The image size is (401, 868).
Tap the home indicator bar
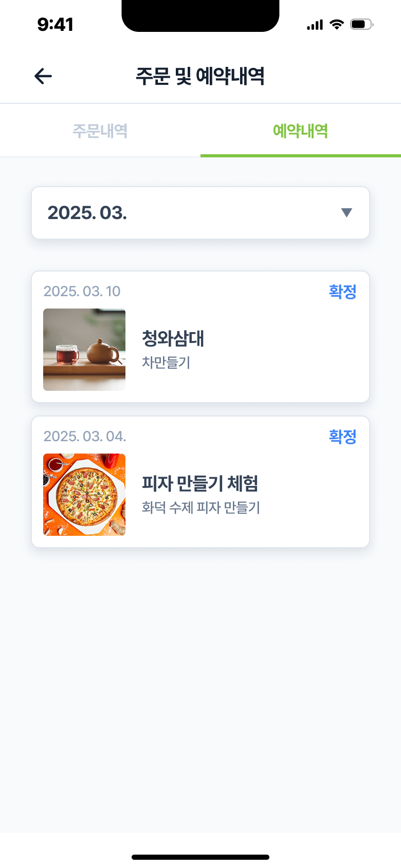click(x=200, y=857)
